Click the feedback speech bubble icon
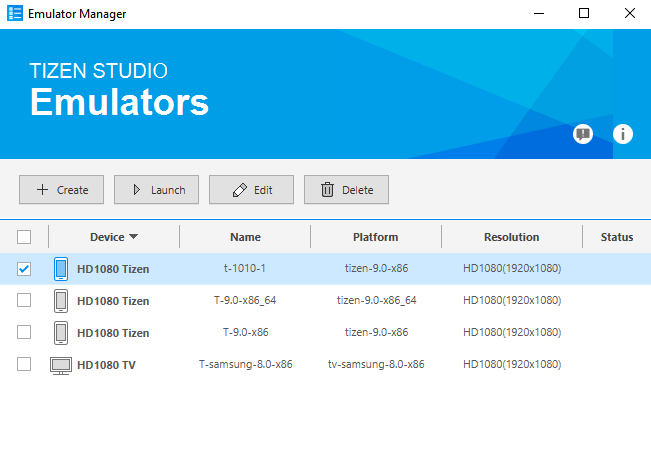Screen dimensions: 651x471 coord(583,134)
